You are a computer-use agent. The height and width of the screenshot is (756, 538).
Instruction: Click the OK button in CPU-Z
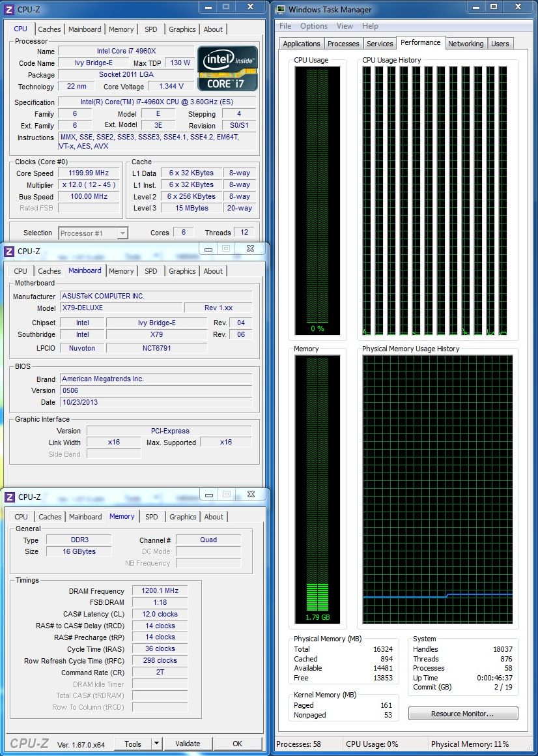(x=238, y=744)
